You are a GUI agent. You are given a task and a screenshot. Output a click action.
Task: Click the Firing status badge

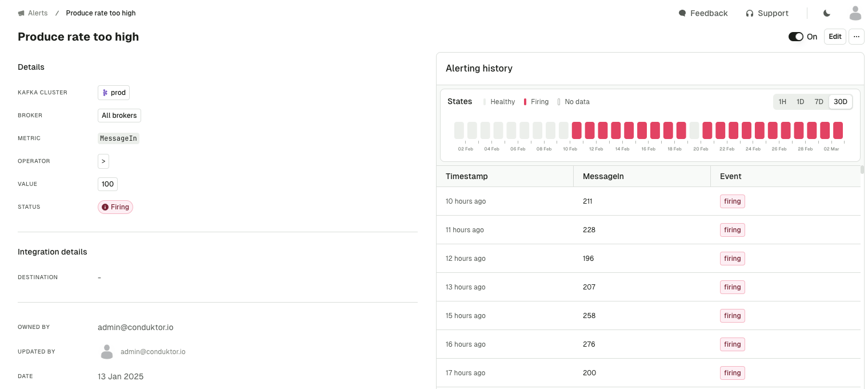tap(115, 207)
